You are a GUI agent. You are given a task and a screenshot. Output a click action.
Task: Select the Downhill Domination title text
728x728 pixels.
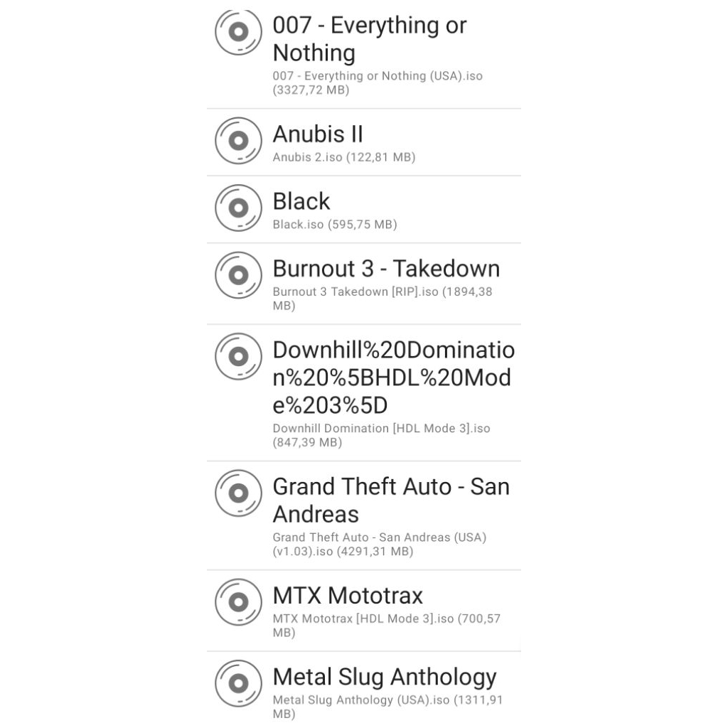393,378
